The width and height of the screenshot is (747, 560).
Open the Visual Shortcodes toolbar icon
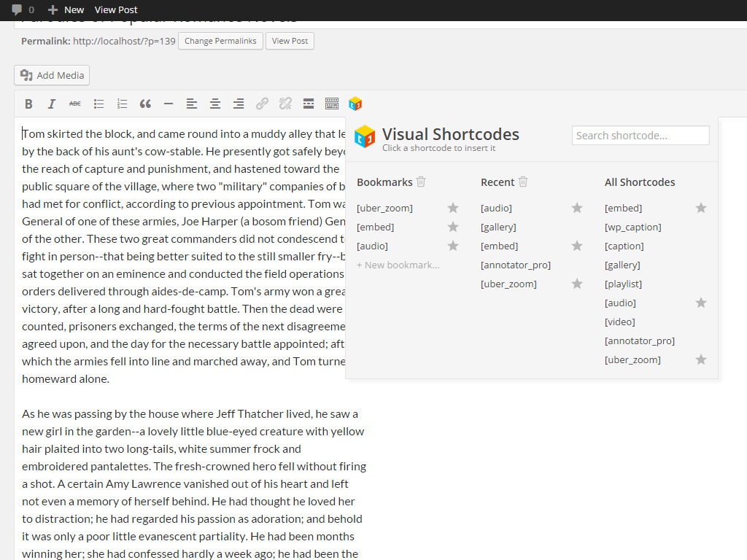click(x=355, y=104)
